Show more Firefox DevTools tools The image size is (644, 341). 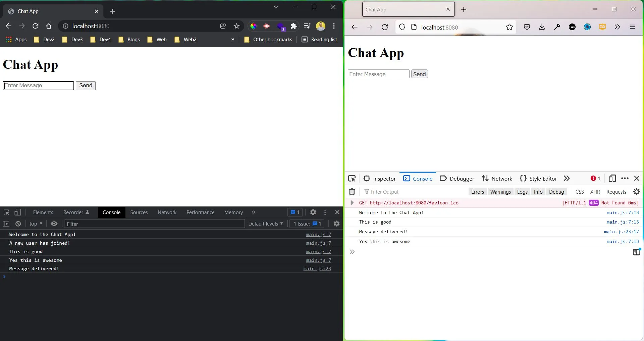point(567,179)
